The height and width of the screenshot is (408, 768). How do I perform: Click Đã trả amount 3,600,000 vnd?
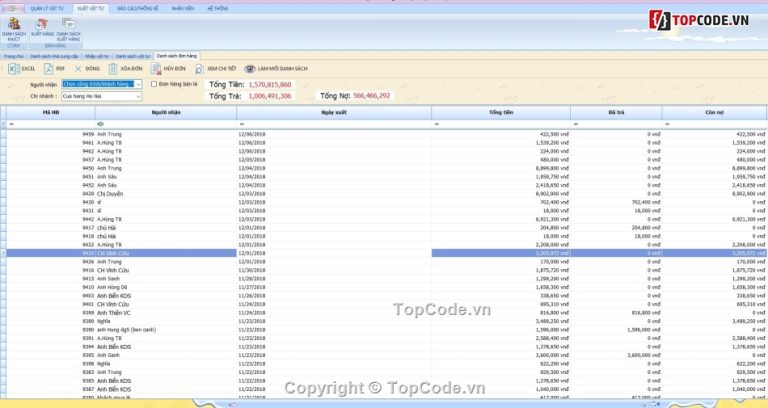[x=644, y=356]
